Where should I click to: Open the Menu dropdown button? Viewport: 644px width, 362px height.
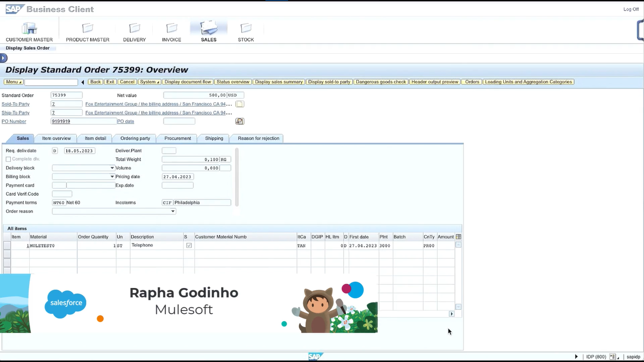14,82
